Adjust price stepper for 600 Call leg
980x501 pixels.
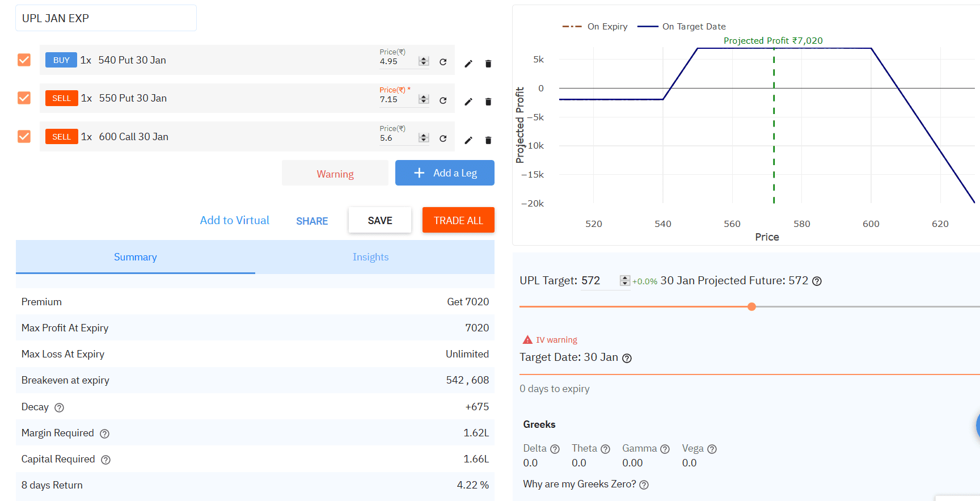click(424, 138)
